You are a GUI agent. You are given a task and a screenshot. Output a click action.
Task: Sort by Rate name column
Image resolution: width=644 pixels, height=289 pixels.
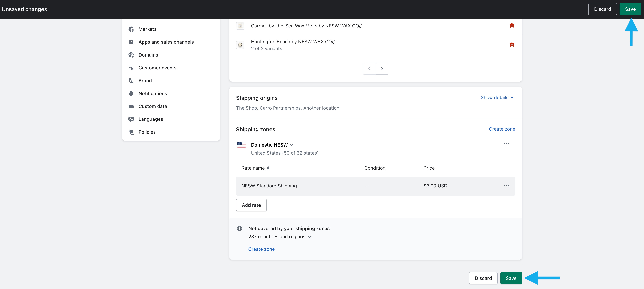[255, 168]
